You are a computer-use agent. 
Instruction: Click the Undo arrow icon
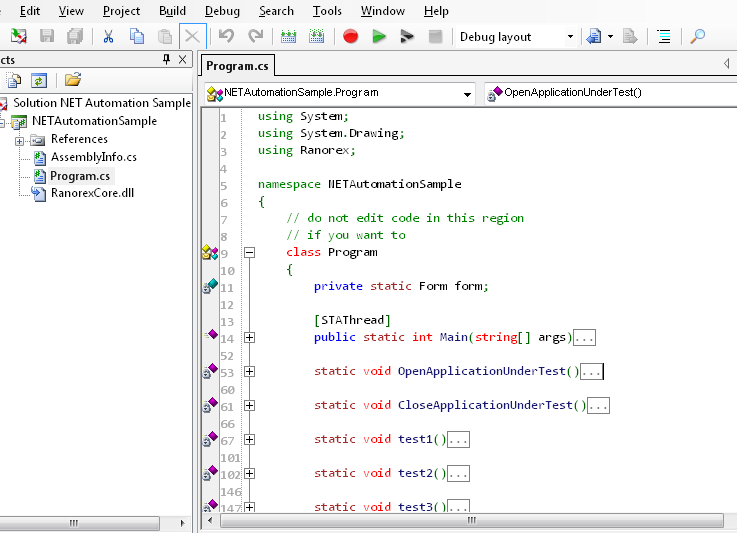point(226,37)
